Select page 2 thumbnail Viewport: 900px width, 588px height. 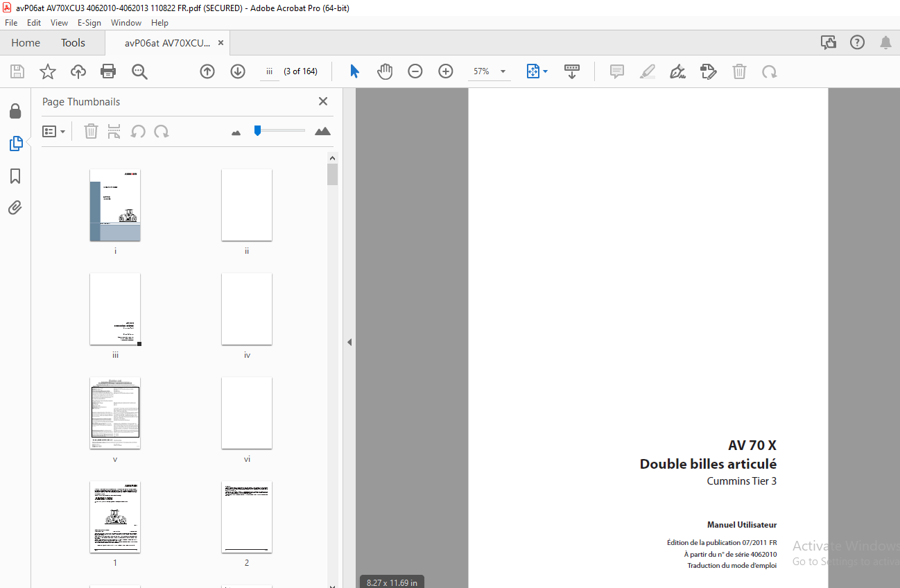tap(247, 517)
